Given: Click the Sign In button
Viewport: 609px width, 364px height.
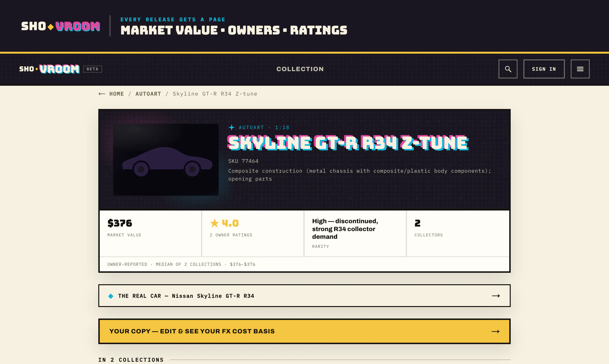Looking at the screenshot, I should [x=544, y=69].
